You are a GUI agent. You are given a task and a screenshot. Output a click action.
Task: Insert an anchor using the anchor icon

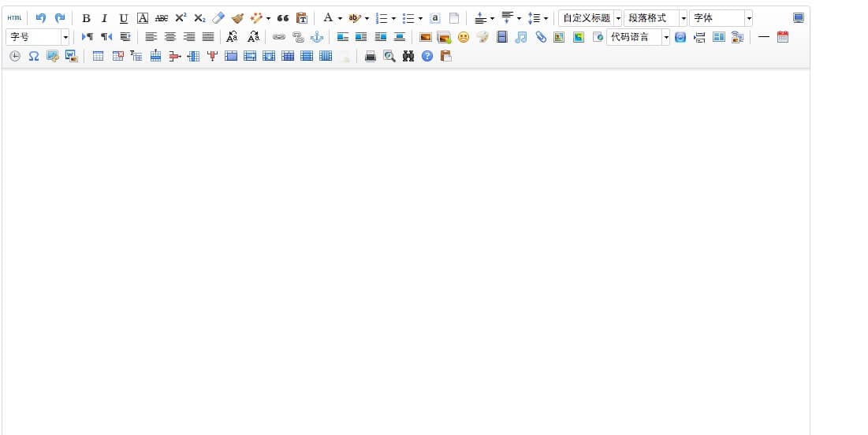pyautogui.click(x=317, y=37)
